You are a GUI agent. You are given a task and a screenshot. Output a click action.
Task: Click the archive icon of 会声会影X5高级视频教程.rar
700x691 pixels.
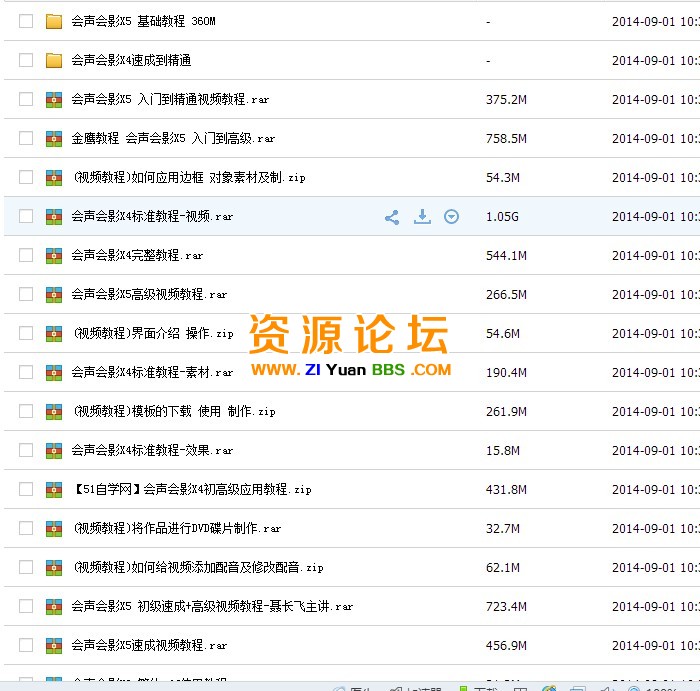point(54,294)
